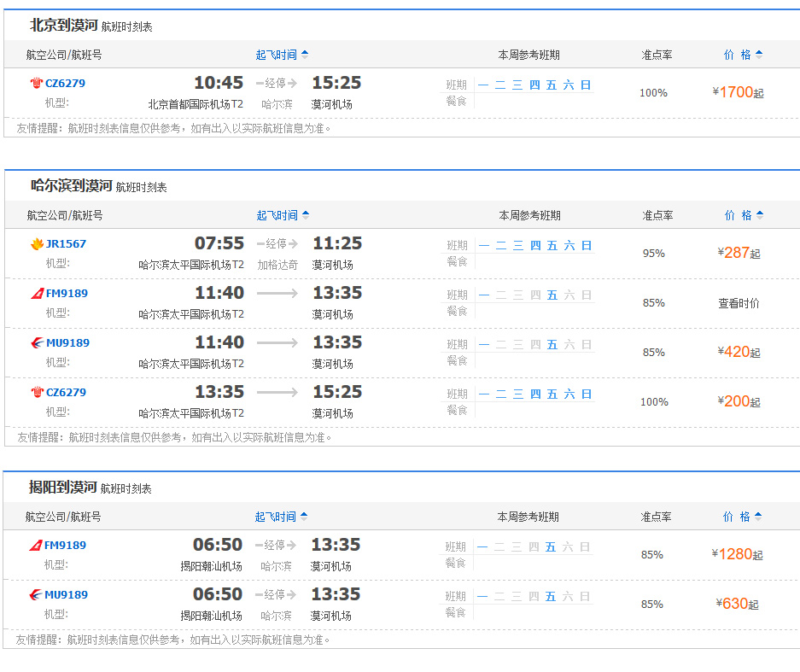Click China Southern logo in 哈尔滨到漠河 table
This screenshot has width=800, height=672.
pos(37,392)
